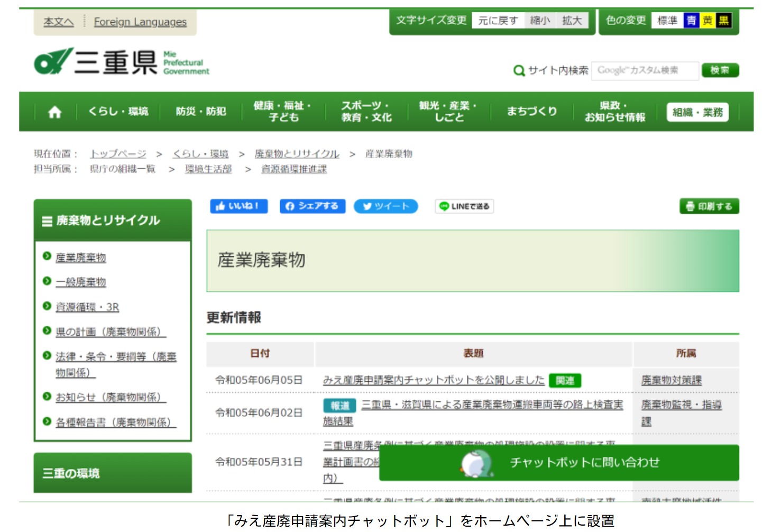Print the page with 印刷する button
Image resolution: width=772 pixels, height=532 pixels.
click(709, 206)
